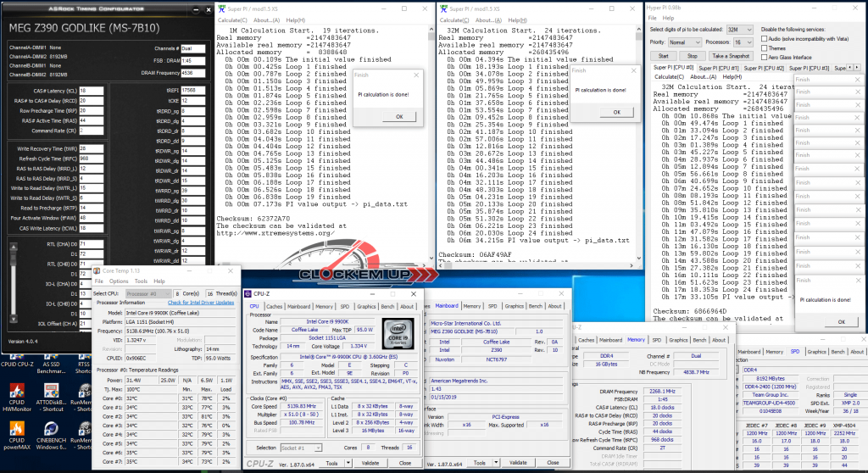Click the CAS# Latency (tCL) value field
The height and width of the screenshot is (473, 868).
point(92,91)
